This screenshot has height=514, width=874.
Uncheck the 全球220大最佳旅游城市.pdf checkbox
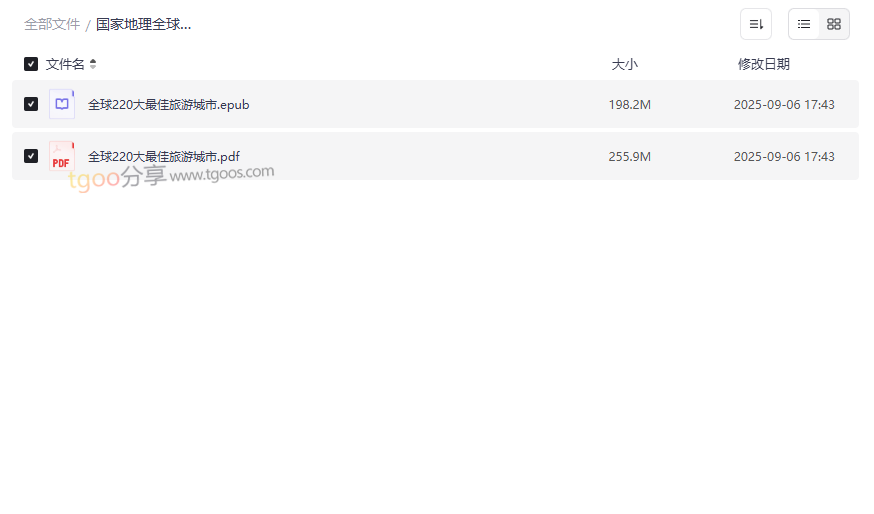[x=31, y=156]
